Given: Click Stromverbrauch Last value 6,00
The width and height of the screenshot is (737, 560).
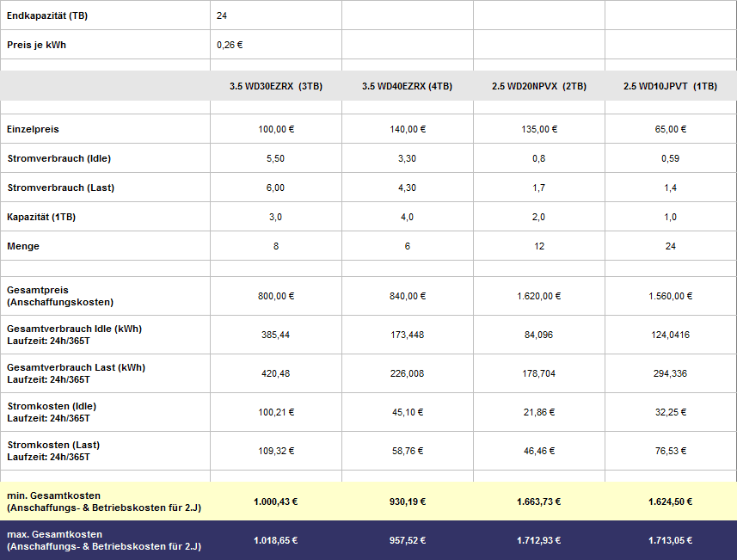Looking at the screenshot, I should [x=276, y=188].
